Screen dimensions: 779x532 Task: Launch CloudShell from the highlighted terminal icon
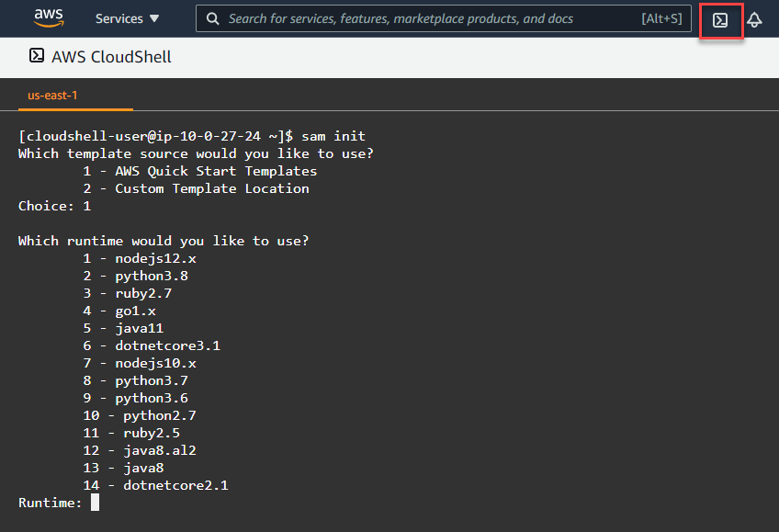point(721,18)
